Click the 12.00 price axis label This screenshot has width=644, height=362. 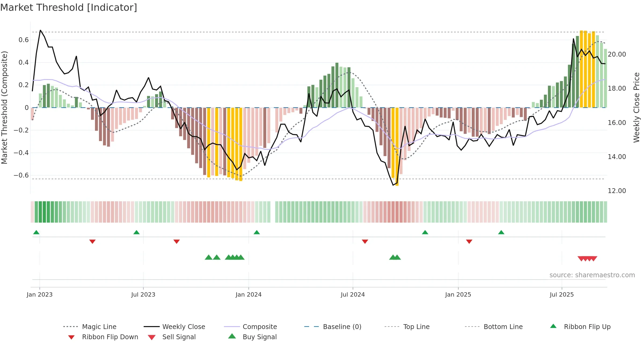pyautogui.click(x=617, y=191)
